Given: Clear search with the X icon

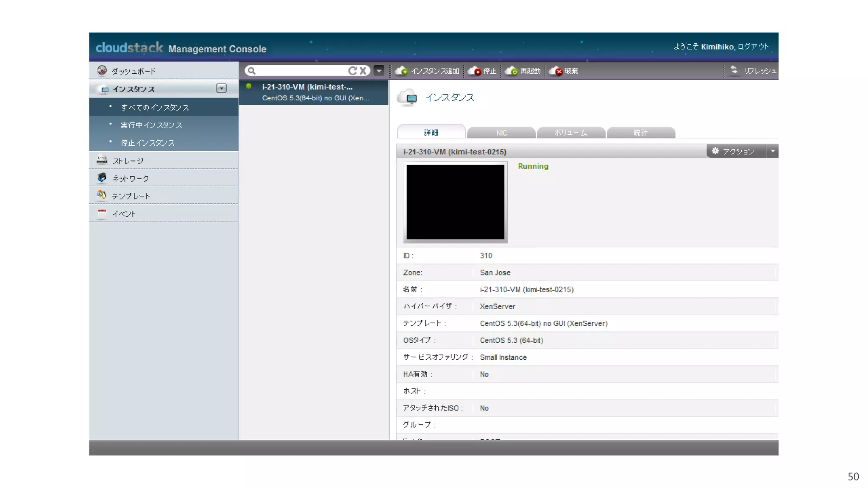Looking at the screenshot, I should (x=363, y=71).
